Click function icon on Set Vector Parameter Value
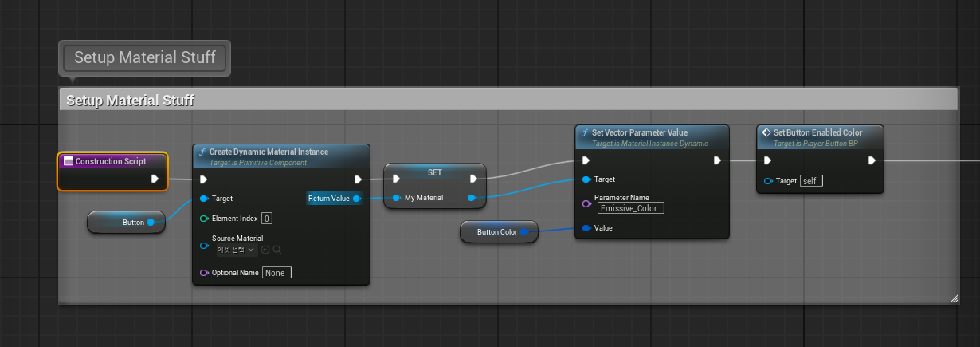This screenshot has width=980, height=347. 586,132
